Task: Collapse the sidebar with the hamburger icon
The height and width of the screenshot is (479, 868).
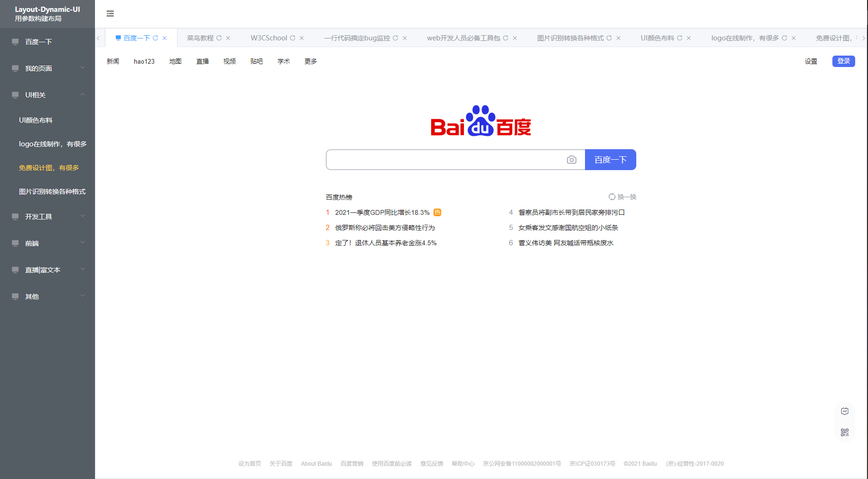Action: (110, 14)
